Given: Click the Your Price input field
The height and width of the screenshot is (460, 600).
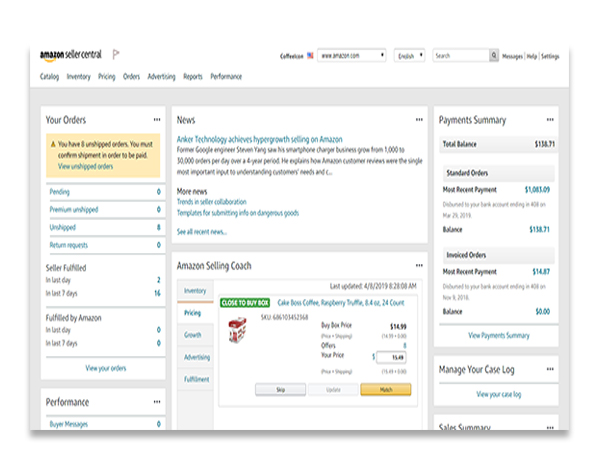Looking at the screenshot, I should pos(391,357).
